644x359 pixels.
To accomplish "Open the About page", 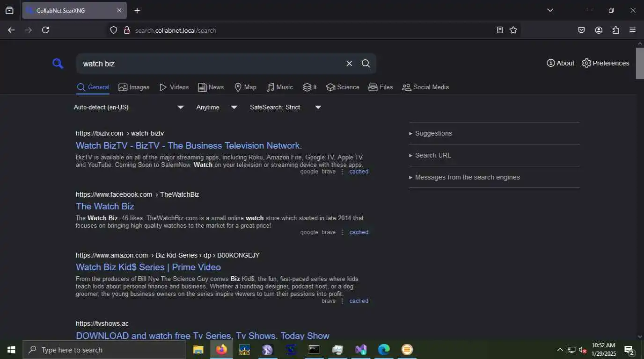I will point(560,63).
